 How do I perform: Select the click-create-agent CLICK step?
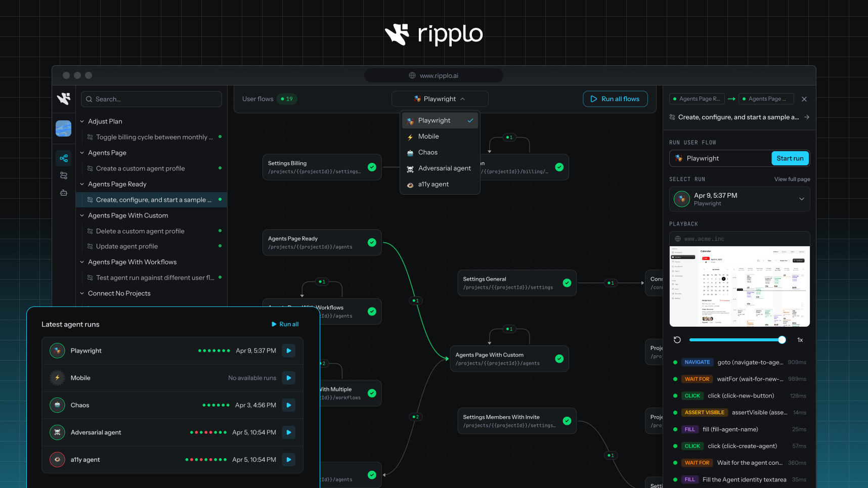[740, 446]
